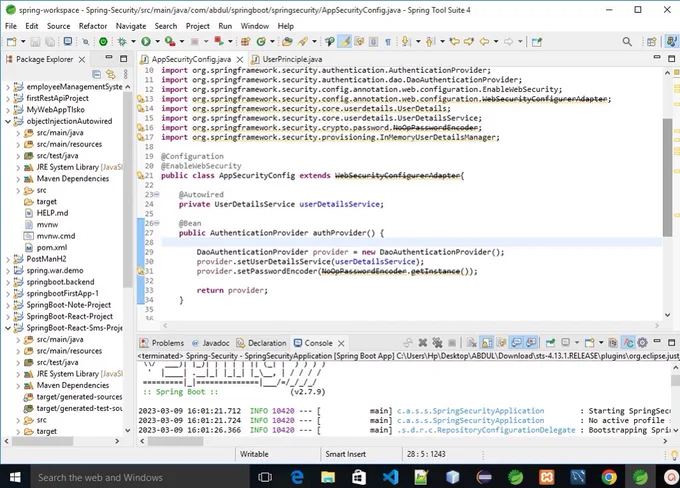
Task: Expand the PostManH2 project
Action: 7,259
